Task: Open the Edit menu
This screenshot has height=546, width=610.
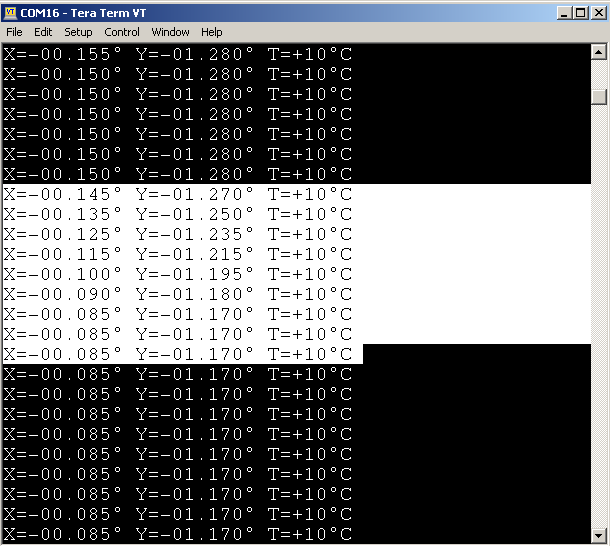Action: 43,32
